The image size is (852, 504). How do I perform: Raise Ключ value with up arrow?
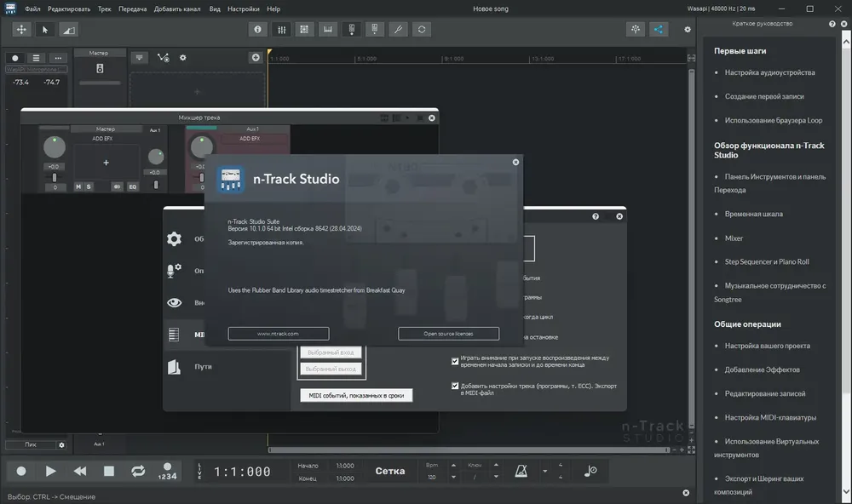pyautogui.click(x=496, y=466)
